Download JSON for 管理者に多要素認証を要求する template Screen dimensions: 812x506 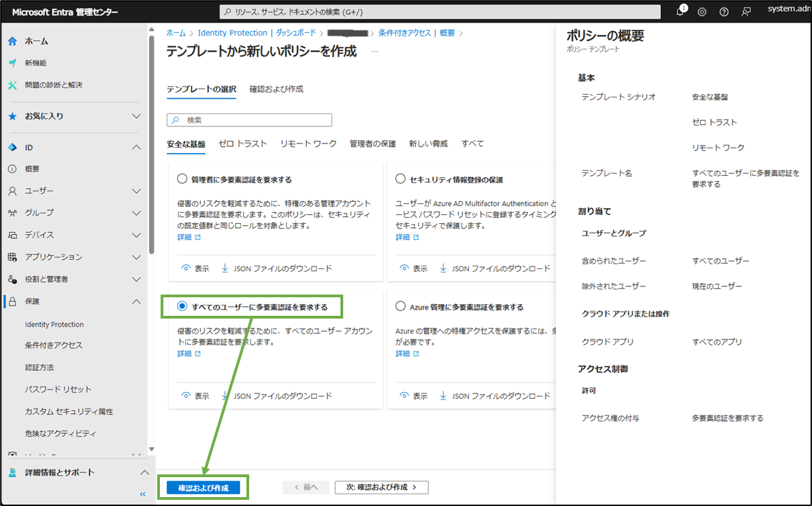(277, 268)
